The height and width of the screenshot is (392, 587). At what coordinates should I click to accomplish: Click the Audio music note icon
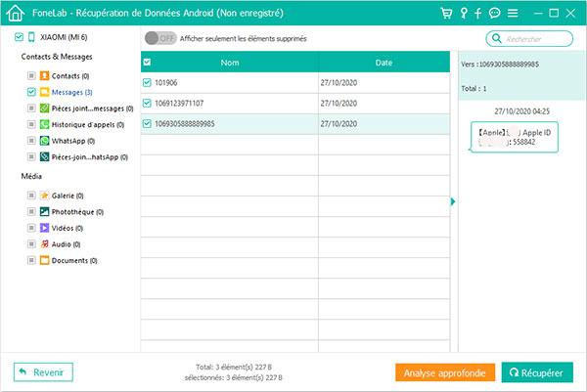point(44,243)
